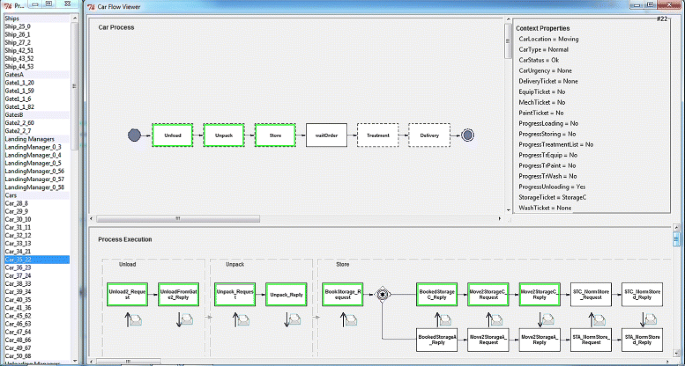Click the UnloadFromGate2_Reply execution node
Screen dimensions: 685x366
[x=179, y=294]
